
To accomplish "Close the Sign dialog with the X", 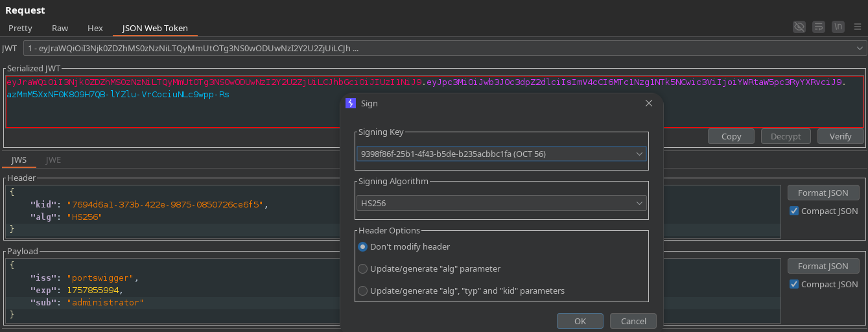I will click(x=649, y=103).
